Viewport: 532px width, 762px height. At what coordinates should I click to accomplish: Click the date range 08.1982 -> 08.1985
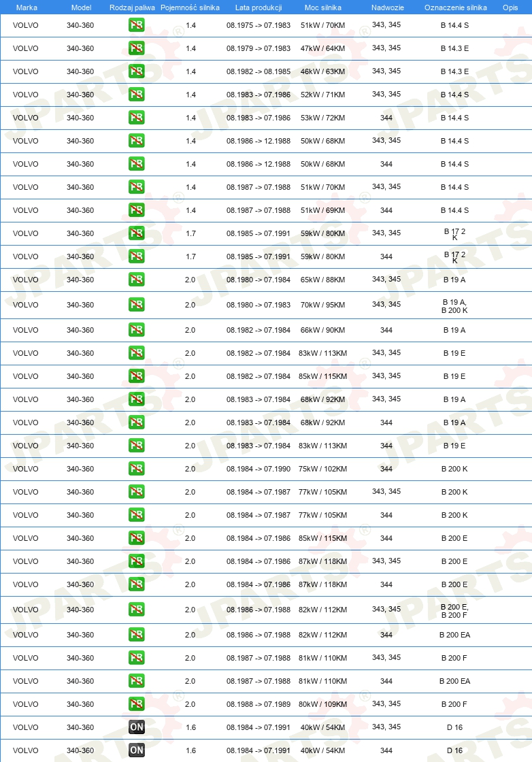[x=259, y=71]
